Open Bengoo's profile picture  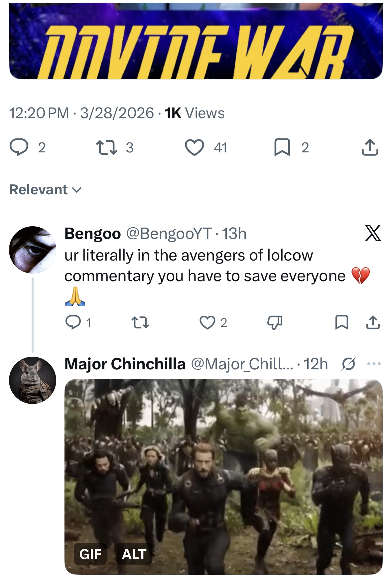(x=33, y=250)
